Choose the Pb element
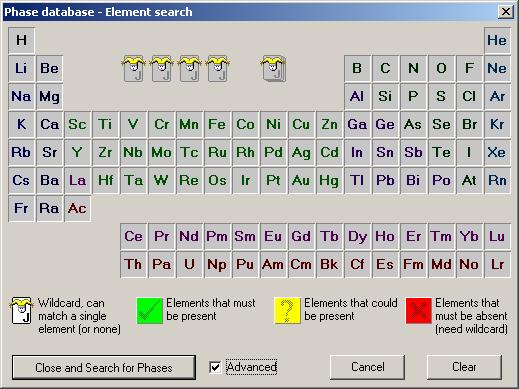Screen dimensions: 519x389 (x=385, y=180)
